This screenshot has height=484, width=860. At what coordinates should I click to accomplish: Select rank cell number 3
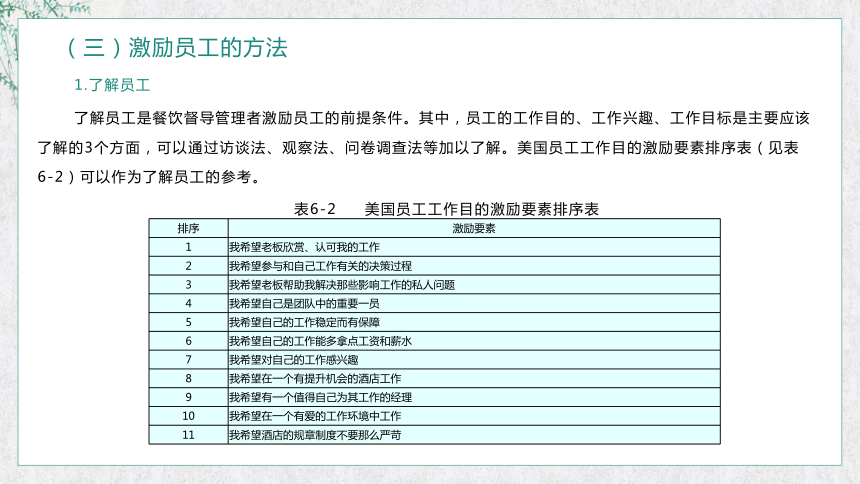click(x=188, y=284)
